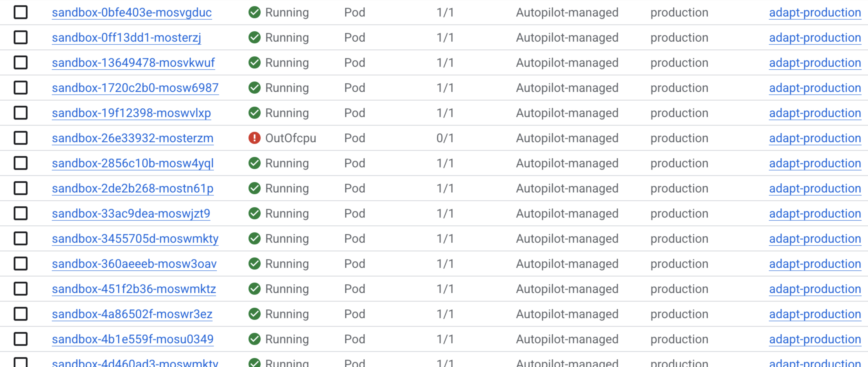Screen dimensions: 868x367
Task: Click status icon for sandbox-19f12398-moswvlxp
Action: point(254,113)
